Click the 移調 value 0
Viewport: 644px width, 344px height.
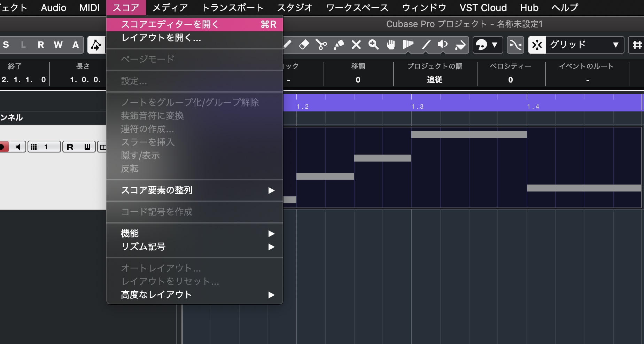358,80
